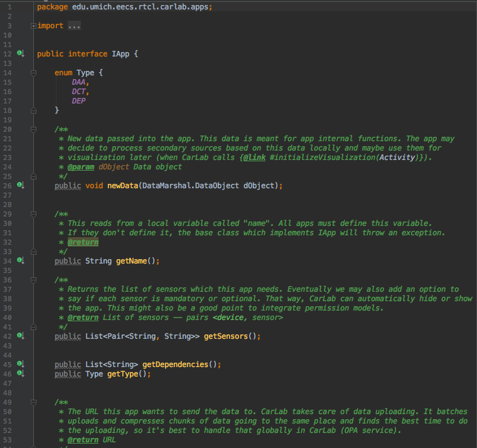Viewport: 477px width, 448px height.
Task: Click the String return type of getName
Action: tap(99, 261)
